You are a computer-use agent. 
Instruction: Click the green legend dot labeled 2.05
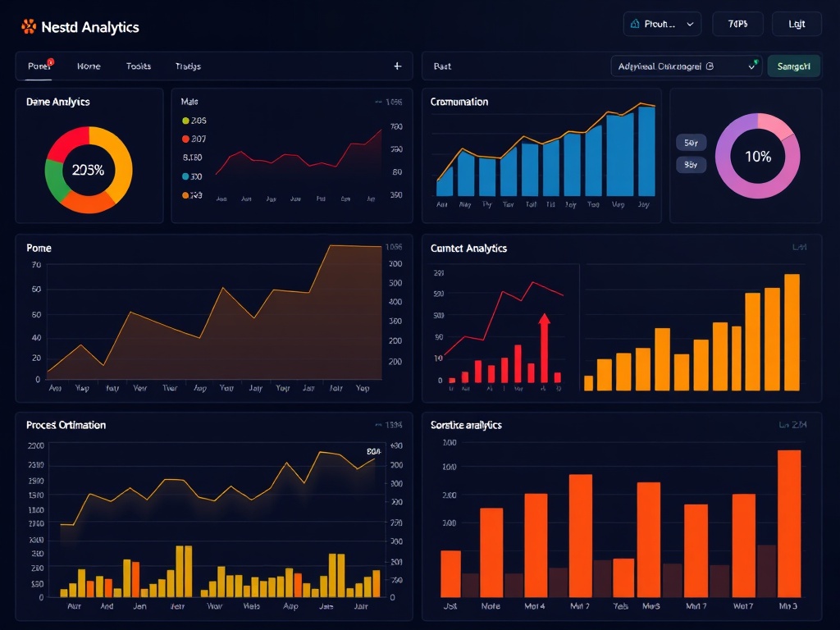coord(185,121)
